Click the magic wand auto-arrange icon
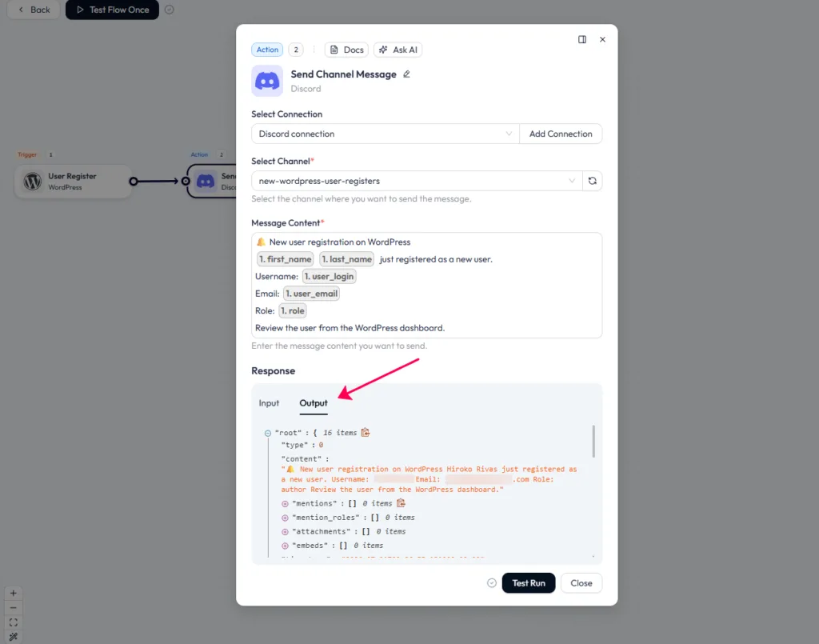This screenshot has height=644, width=819. pyautogui.click(x=14, y=637)
